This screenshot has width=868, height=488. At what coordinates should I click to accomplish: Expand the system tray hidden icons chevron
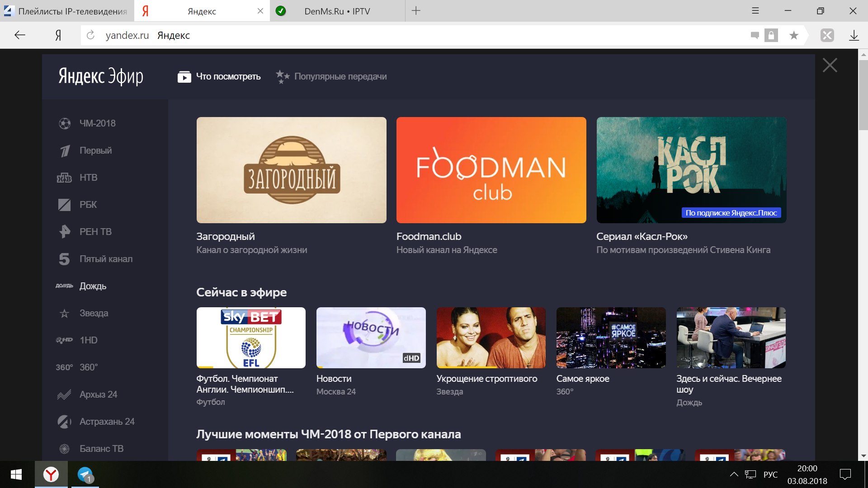click(734, 474)
